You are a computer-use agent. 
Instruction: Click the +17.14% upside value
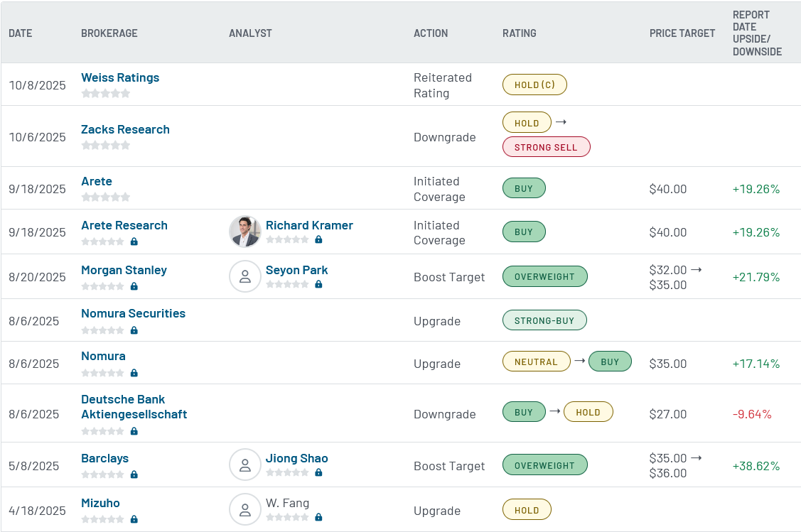(756, 364)
